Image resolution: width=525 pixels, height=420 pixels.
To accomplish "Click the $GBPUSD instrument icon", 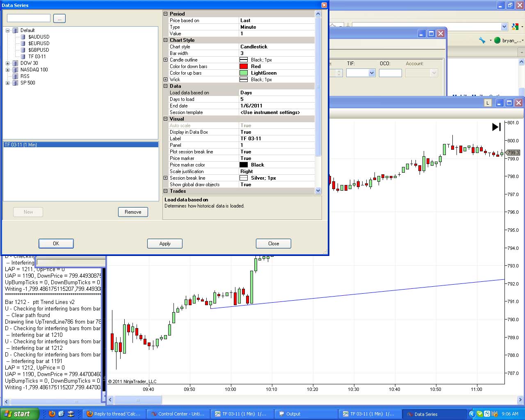I will point(23,50).
